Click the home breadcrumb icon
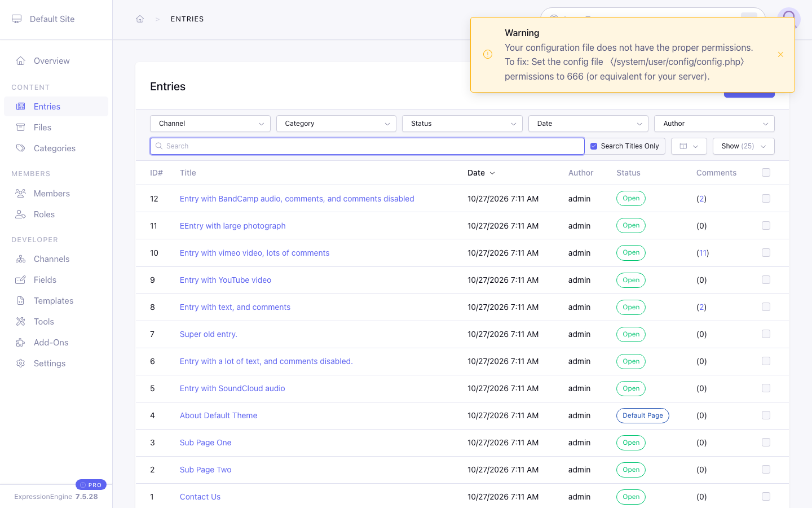Viewport: 812px width, 508px height. (140, 19)
